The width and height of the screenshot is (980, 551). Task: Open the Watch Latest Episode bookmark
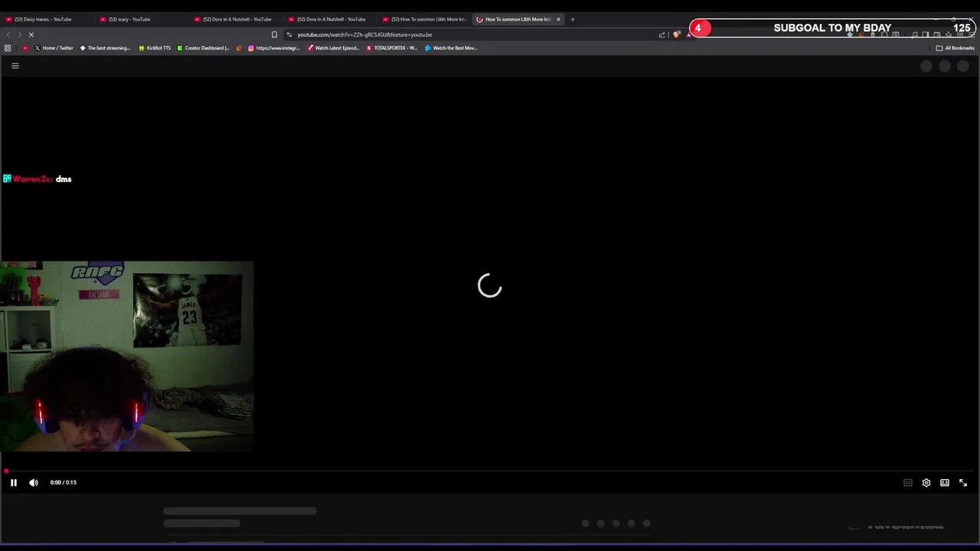(333, 48)
